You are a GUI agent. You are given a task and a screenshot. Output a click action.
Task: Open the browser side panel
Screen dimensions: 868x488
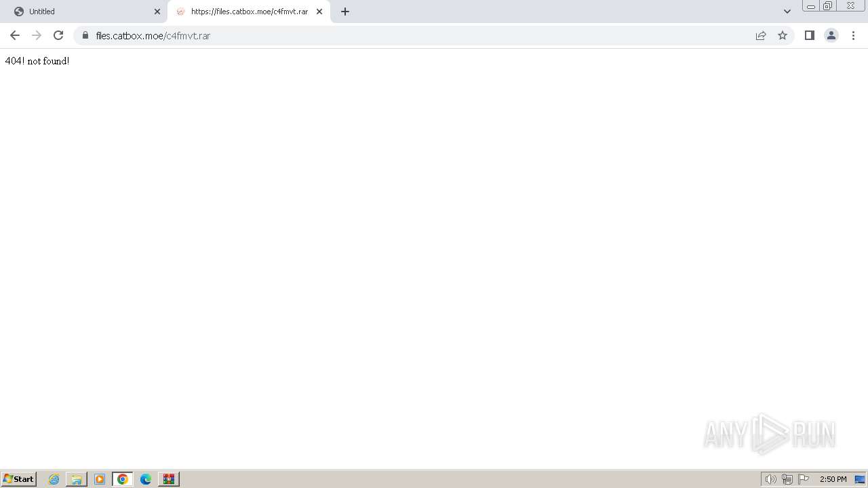coord(809,35)
